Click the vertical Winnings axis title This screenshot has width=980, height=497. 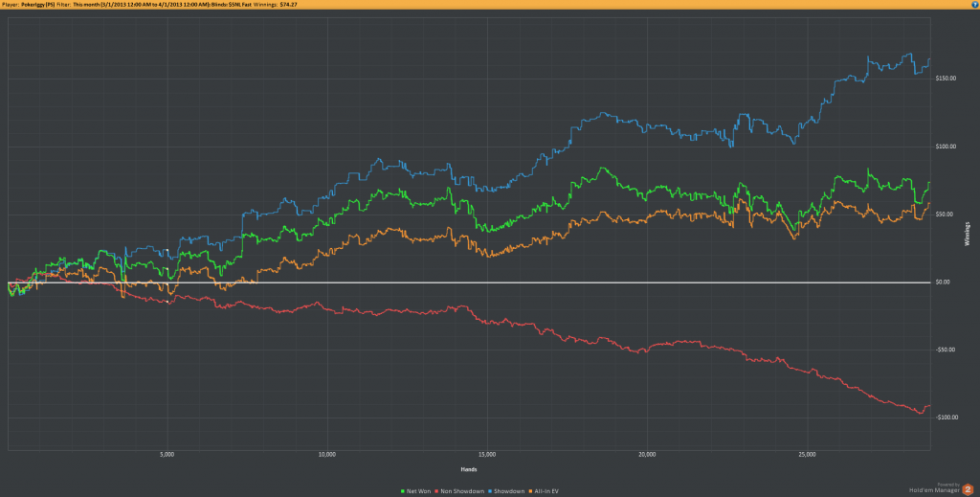coord(968,234)
